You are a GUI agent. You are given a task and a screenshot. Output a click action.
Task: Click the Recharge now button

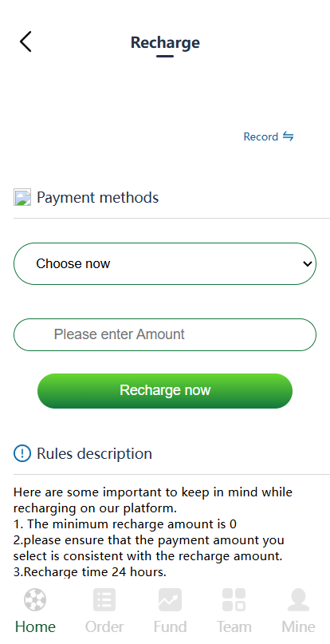point(165,391)
